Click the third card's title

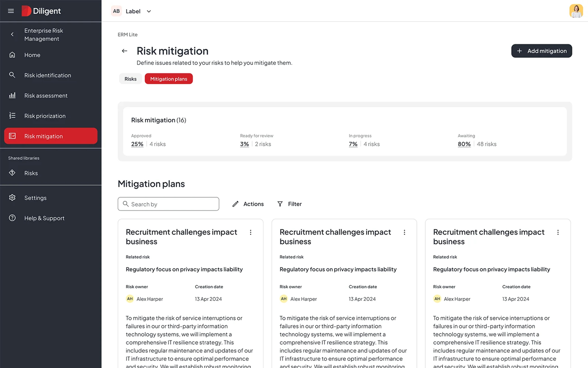pos(489,237)
